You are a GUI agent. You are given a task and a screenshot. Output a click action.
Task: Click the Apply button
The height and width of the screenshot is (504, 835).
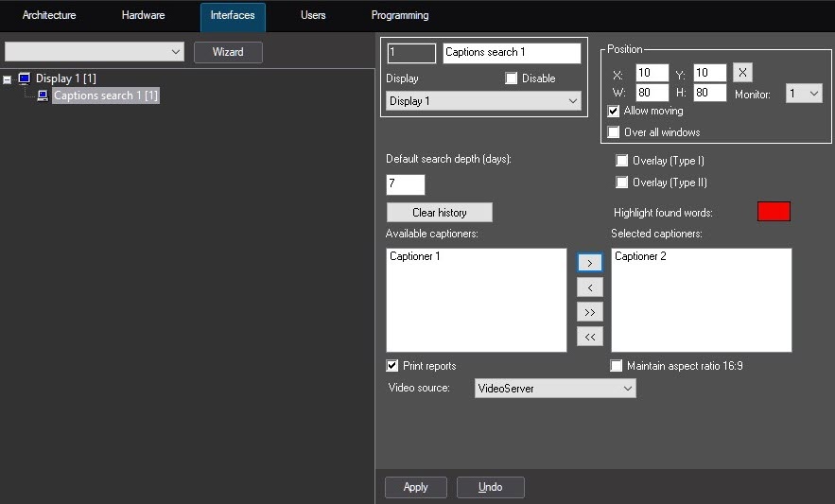coord(415,487)
